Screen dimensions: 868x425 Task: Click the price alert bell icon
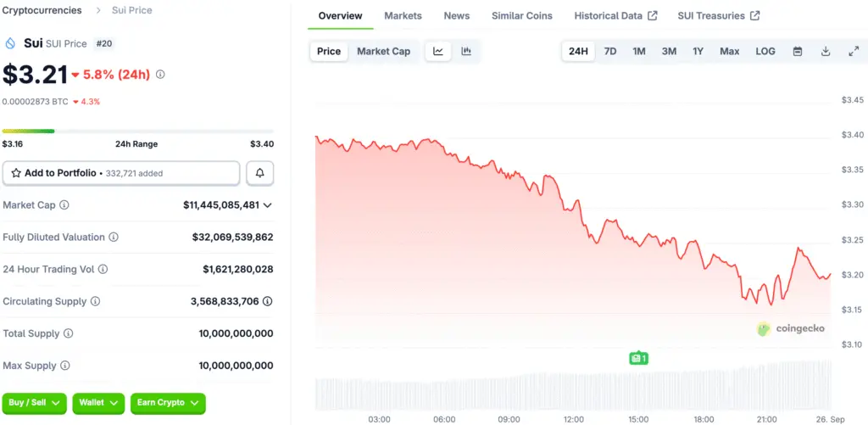point(259,173)
